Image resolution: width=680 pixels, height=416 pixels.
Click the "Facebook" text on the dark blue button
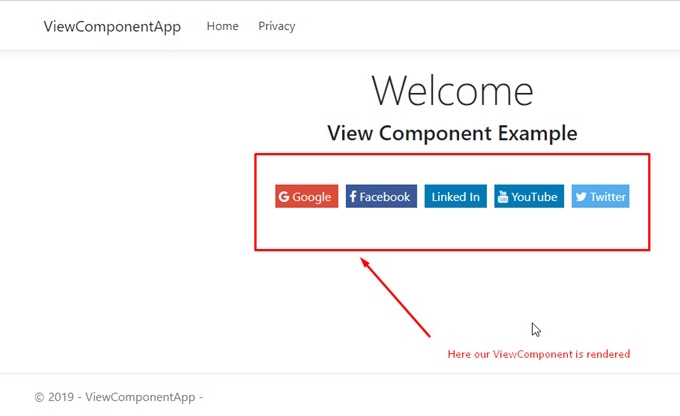(x=385, y=197)
